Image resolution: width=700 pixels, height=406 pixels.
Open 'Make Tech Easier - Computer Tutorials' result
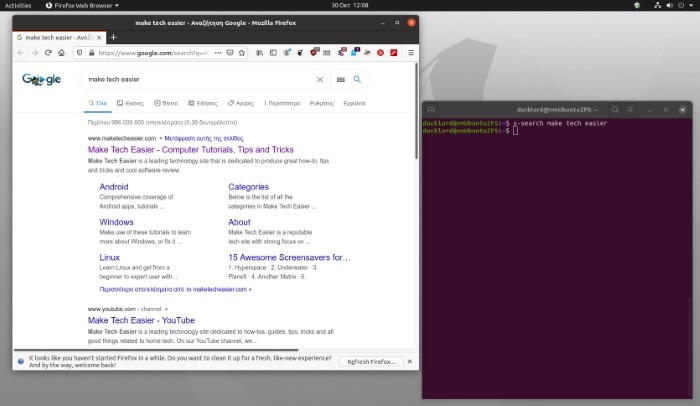tap(191, 150)
